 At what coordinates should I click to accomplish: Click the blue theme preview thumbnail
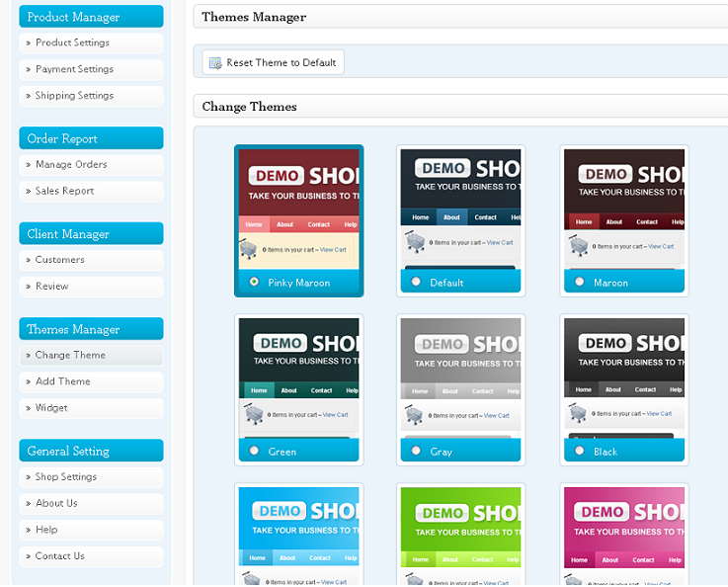(x=298, y=534)
